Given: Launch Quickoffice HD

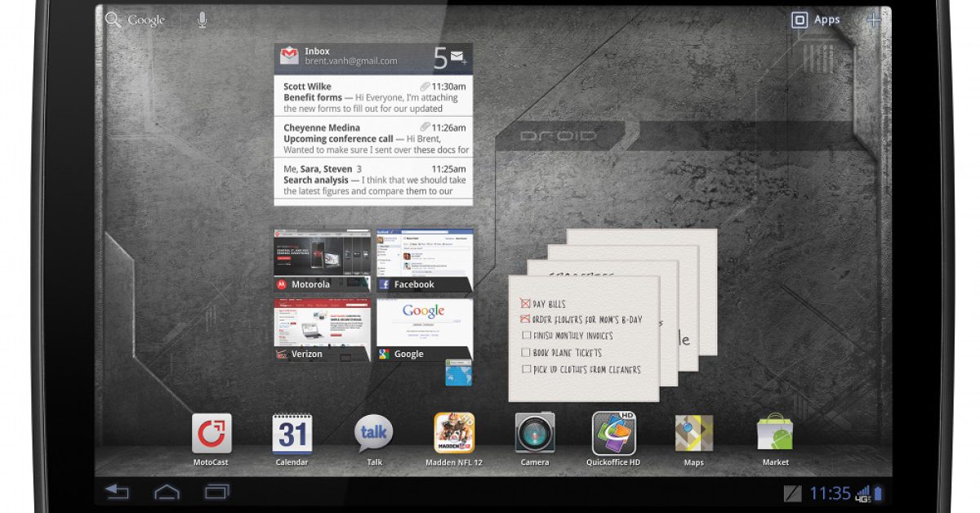Looking at the screenshot, I should coord(613,433).
